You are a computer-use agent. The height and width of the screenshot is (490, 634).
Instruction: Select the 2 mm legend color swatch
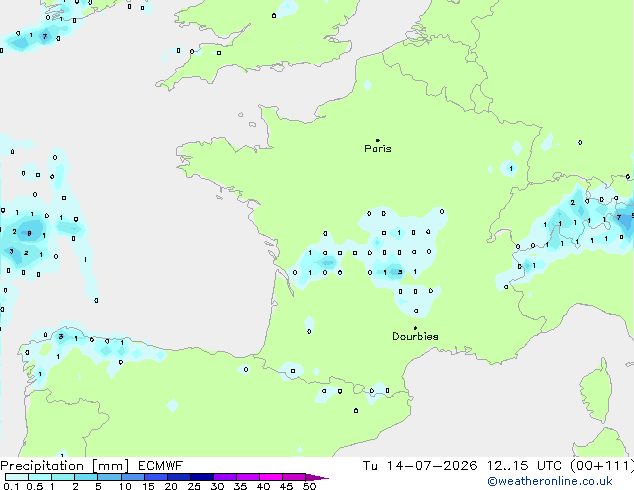86,477
